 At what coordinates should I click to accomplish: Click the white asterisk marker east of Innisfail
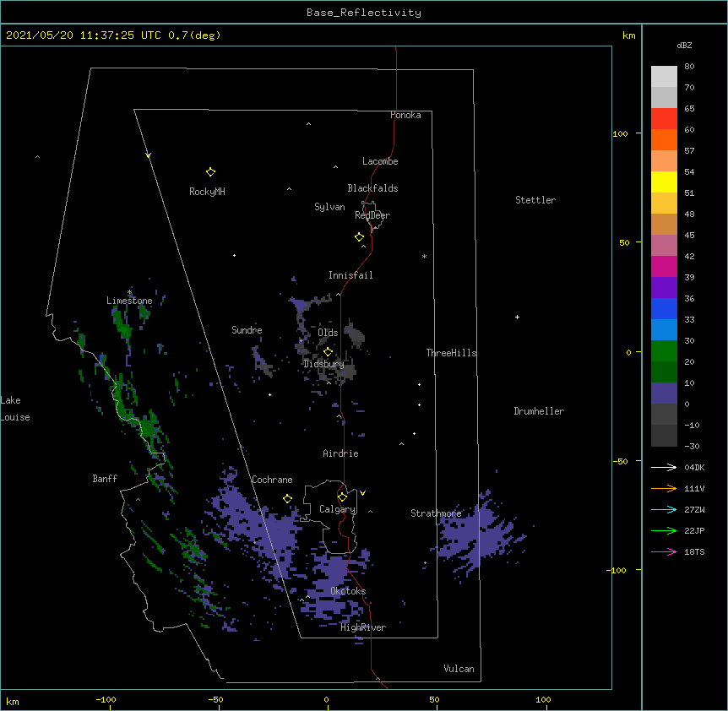[424, 256]
